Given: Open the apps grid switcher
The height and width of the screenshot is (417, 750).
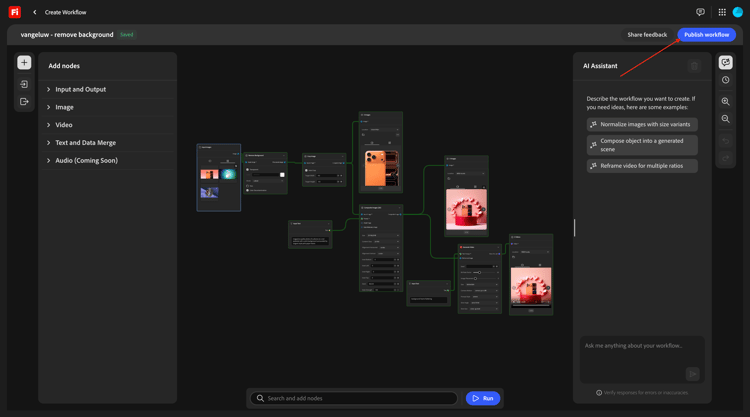Looking at the screenshot, I should click(x=722, y=12).
